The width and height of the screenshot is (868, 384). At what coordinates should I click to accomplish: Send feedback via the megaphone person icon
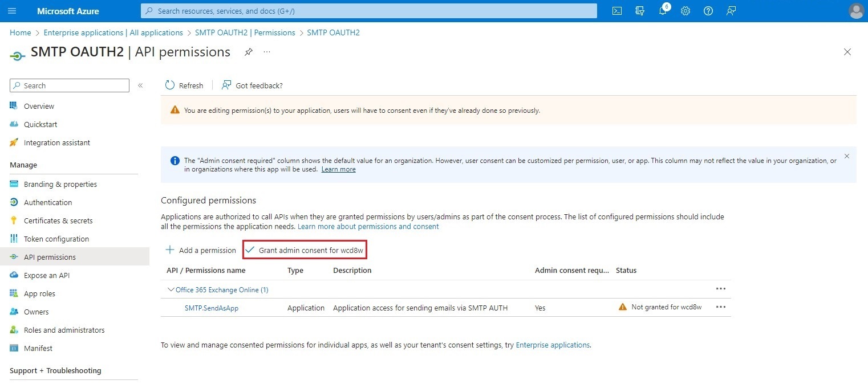pyautogui.click(x=731, y=11)
